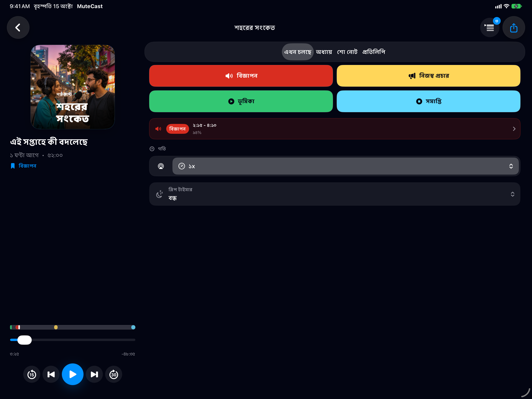Tap the share icon
Viewport: 532px width, 399px height.
pyautogui.click(x=513, y=27)
